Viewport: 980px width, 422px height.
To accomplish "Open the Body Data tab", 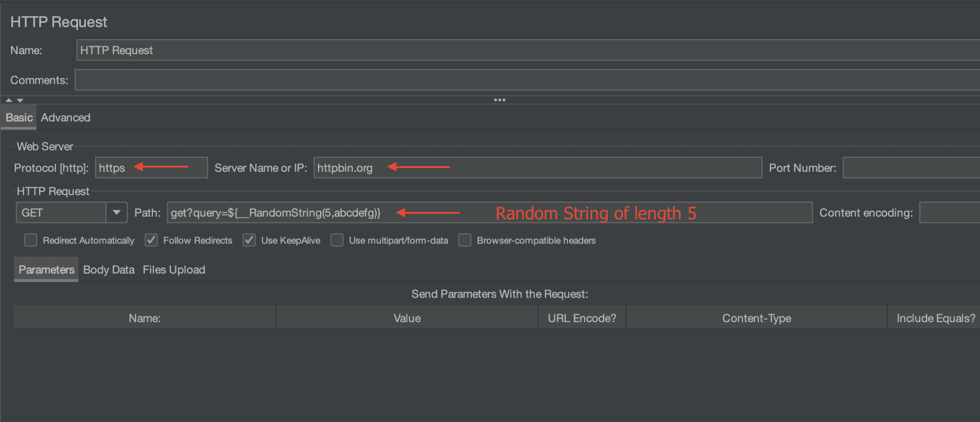I will coord(109,270).
